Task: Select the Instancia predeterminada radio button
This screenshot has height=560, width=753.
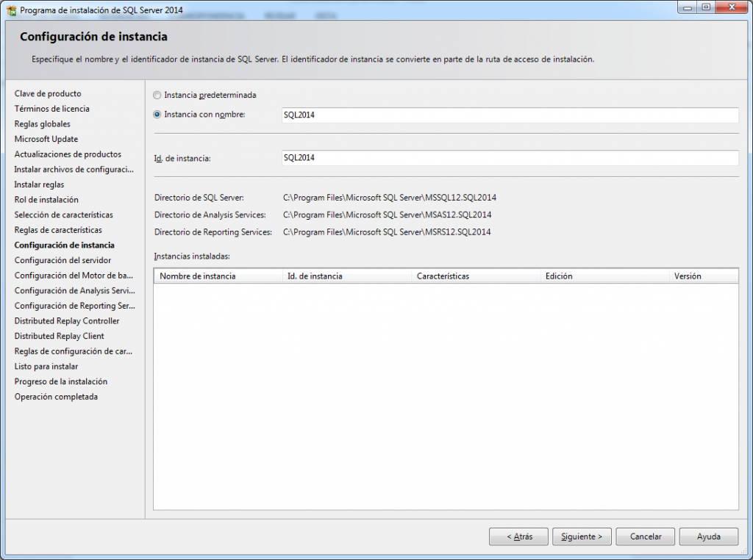Action: pos(157,95)
